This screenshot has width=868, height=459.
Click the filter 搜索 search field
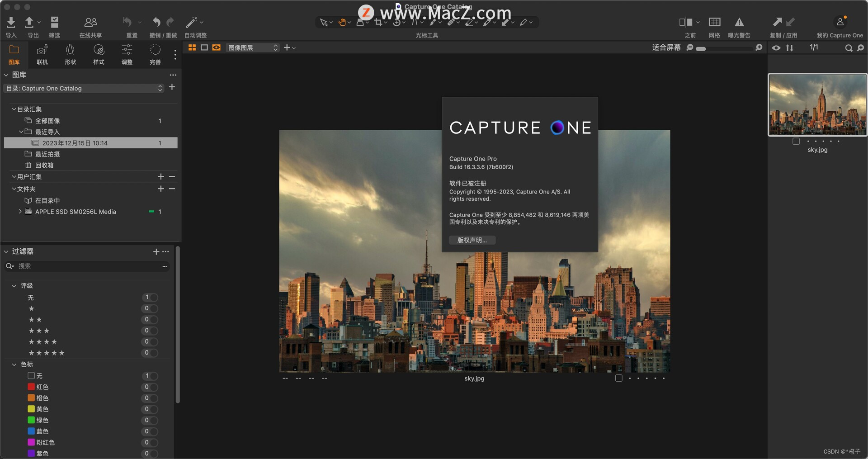tap(87, 266)
